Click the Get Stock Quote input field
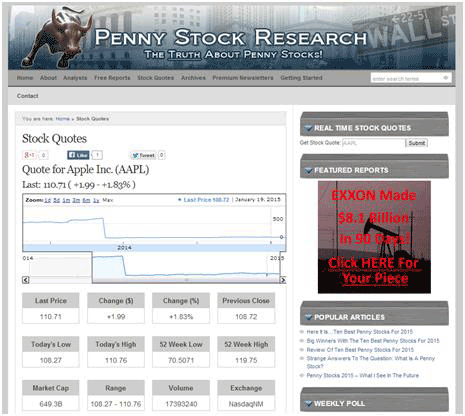 pos(373,143)
